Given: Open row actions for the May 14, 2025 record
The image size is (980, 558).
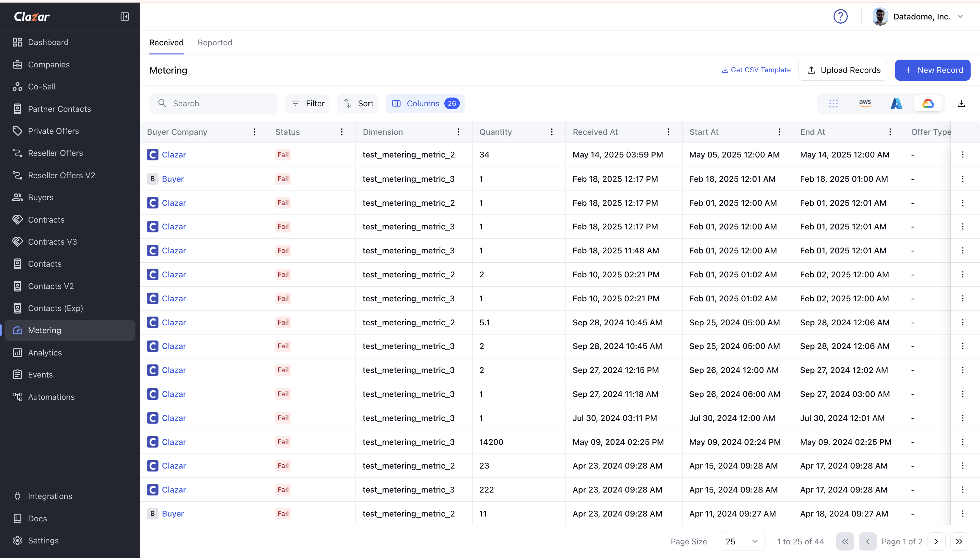Looking at the screenshot, I should [x=962, y=155].
